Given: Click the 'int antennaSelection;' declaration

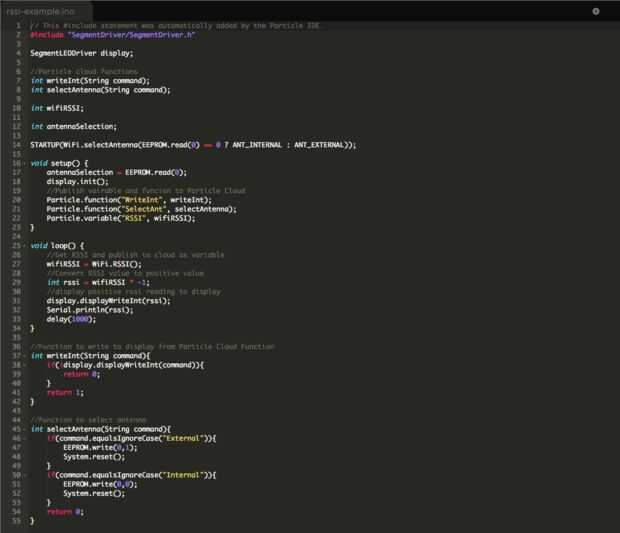Looking at the screenshot, I should [x=74, y=127].
